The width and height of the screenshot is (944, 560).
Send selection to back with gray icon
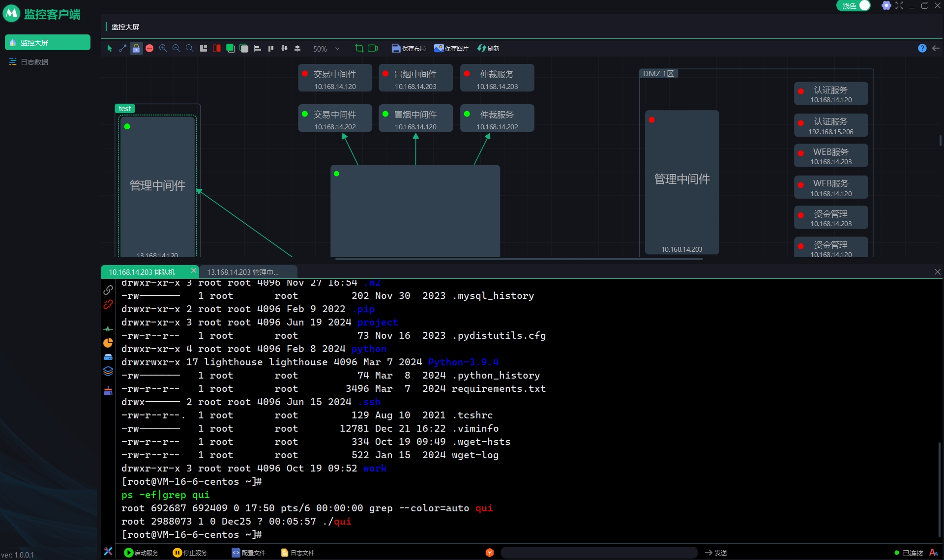[243, 48]
